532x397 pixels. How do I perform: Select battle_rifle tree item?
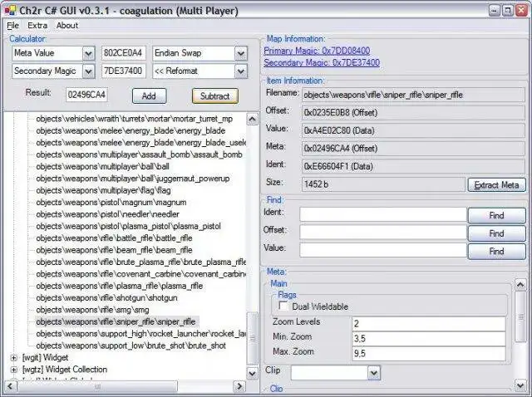114,238
